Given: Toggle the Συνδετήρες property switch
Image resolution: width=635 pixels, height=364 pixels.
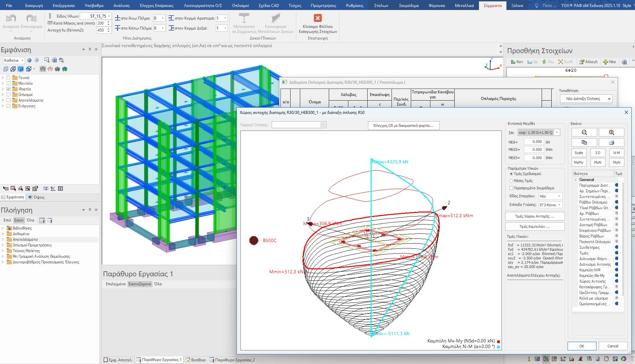Looking at the screenshot, I should pyautogui.click(x=616, y=247).
